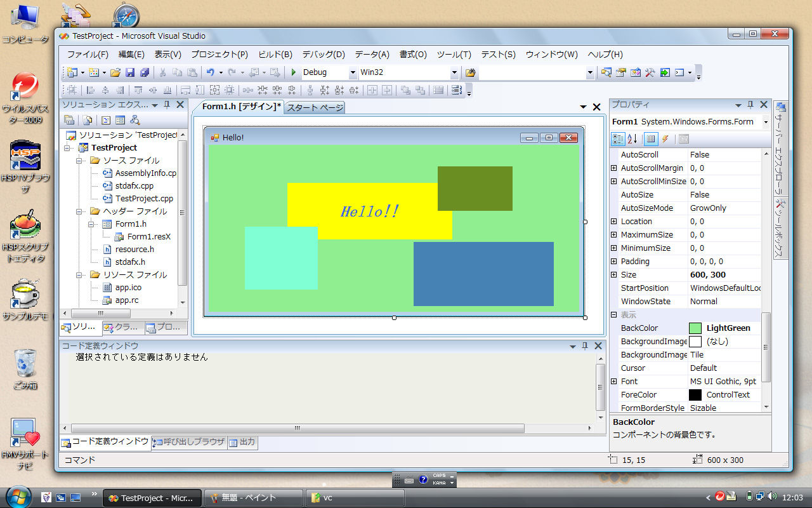The image size is (812, 508).
Task: Open the Debug configuration dropdown
Action: click(352, 72)
